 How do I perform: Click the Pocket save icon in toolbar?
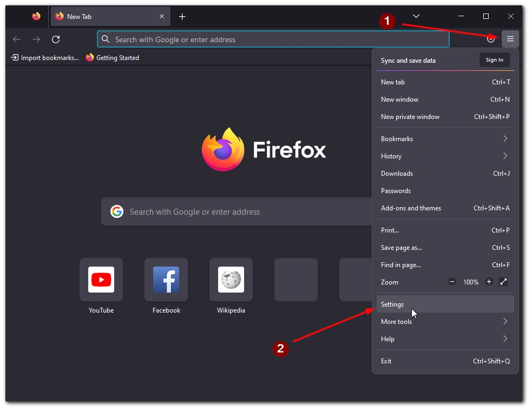click(491, 39)
